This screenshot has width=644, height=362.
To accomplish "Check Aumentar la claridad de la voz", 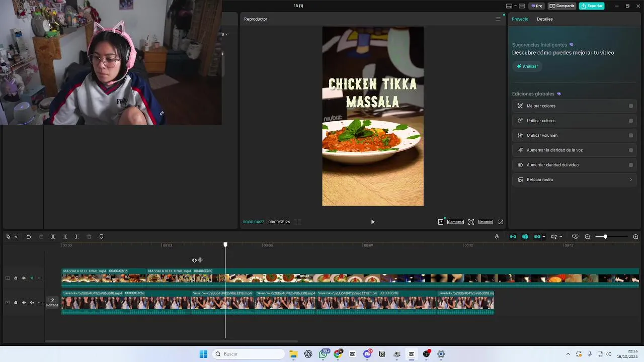I will [x=631, y=150].
